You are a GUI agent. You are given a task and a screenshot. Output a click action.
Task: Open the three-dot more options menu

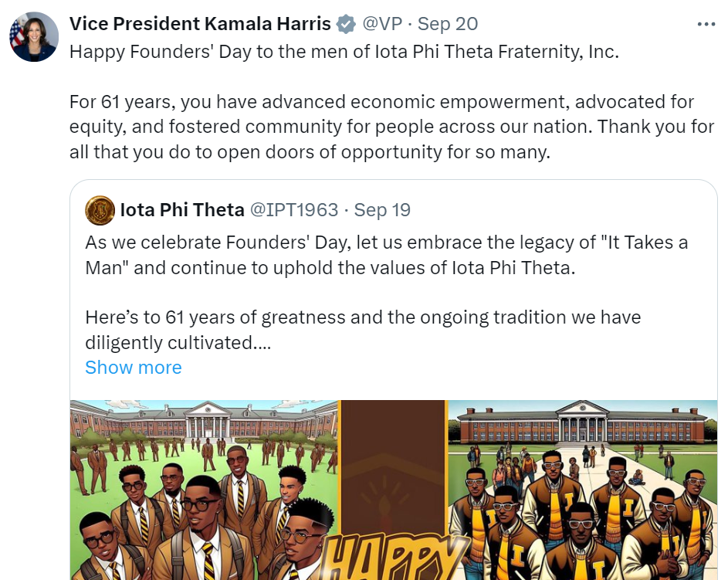(x=706, y=24)
